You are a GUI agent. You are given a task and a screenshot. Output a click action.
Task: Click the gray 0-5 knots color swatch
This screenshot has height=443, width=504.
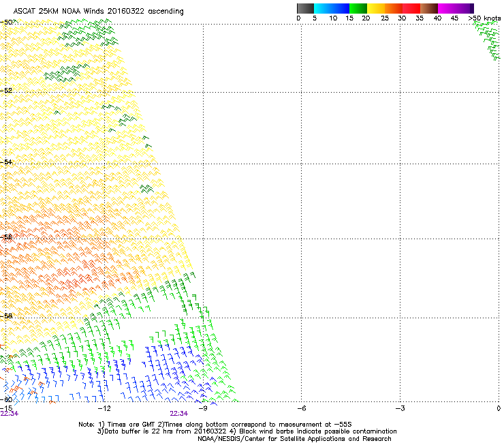point(305,8)
